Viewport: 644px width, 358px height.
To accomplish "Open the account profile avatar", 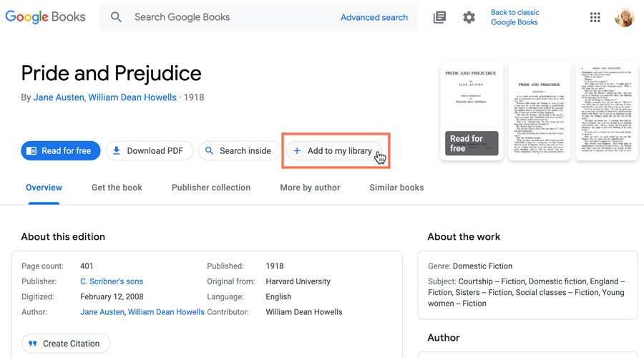I will [x=624, y=17].
